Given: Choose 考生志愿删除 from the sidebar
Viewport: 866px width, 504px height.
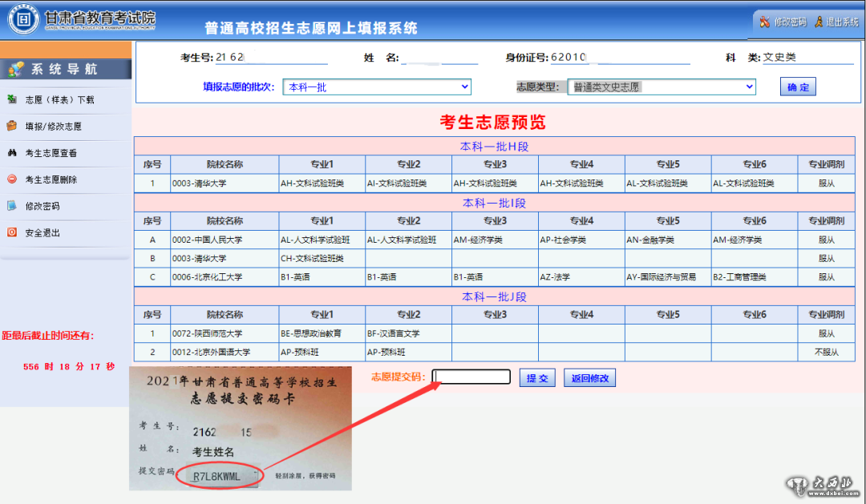Looking at the screenshot, I should coord(51,179).
